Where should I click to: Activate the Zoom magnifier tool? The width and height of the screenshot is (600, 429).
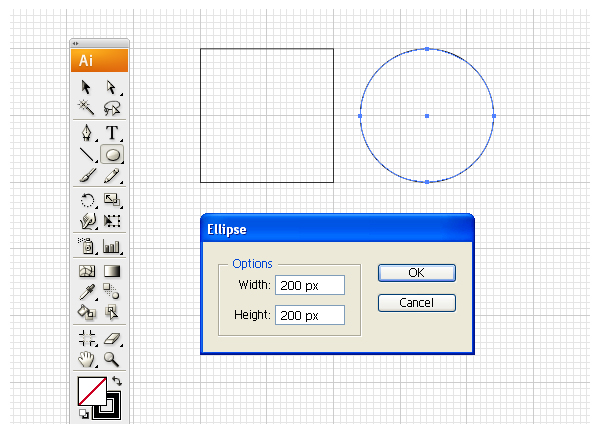click(112, 359)
